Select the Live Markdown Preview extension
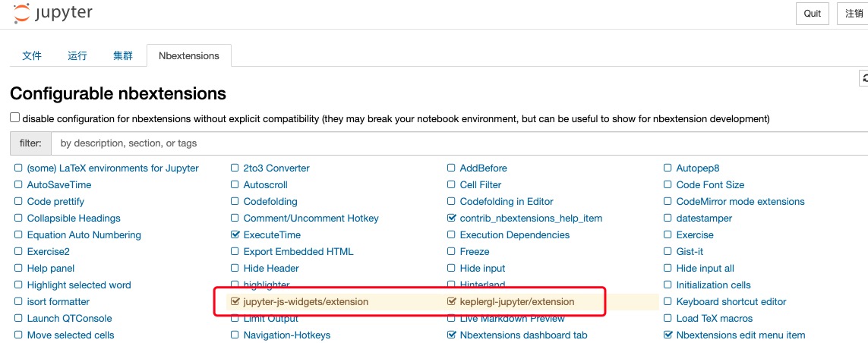 pos(512,318)
